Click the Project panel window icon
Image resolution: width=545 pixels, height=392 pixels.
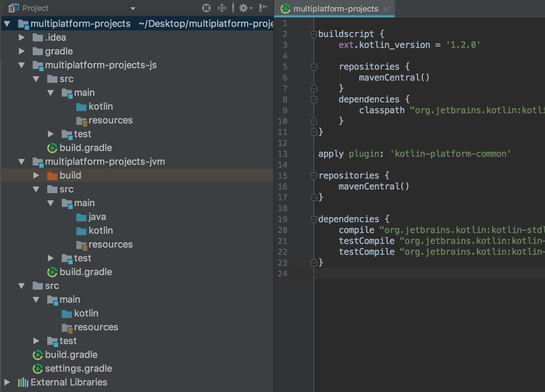point(13,8)
